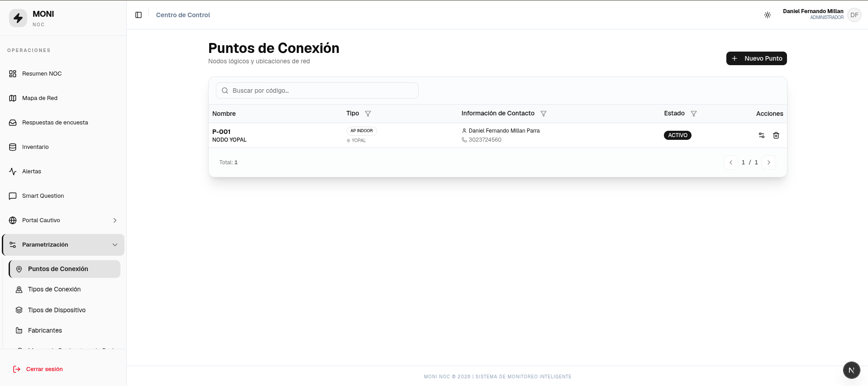Image resolution: width=868 pixels, height=386 pixels.
Task: Click the Resumen NOC dashboard icon
Action: coord(13,74)
